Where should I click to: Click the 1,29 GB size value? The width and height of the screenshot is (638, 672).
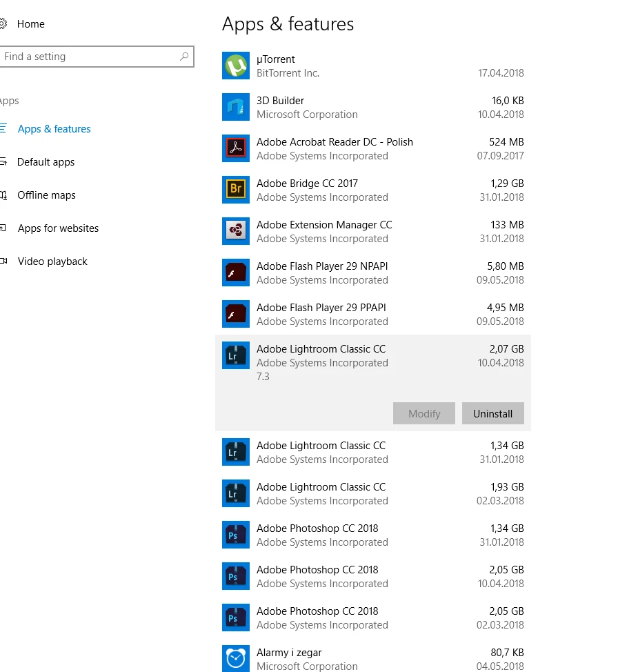coord(508,184)
